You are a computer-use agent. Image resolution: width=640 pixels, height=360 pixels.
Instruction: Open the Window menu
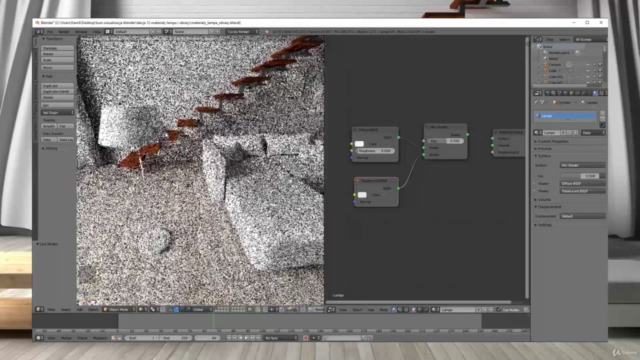click(81, 31)
